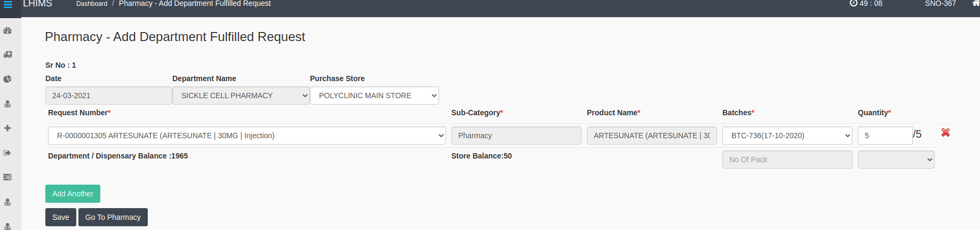Select a batch from Batches dropdown
Viewport: 980px width, 230px height.
pyautogui.click(x=787, y=136)
